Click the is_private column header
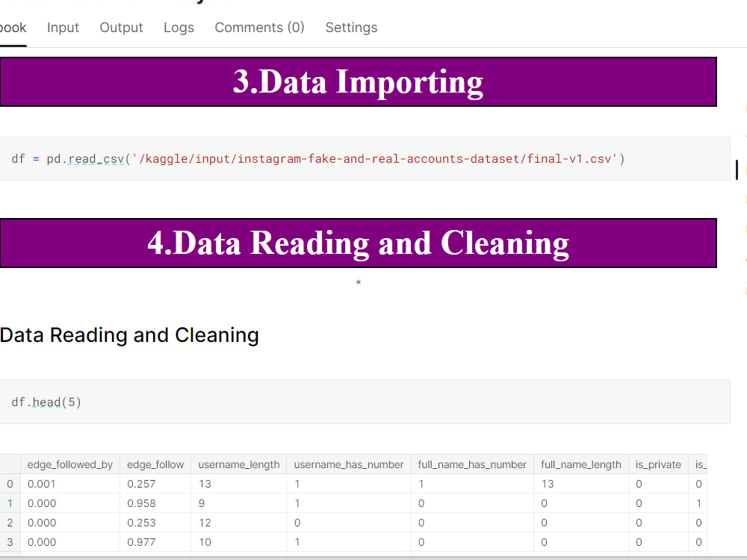 click(658, 464)
